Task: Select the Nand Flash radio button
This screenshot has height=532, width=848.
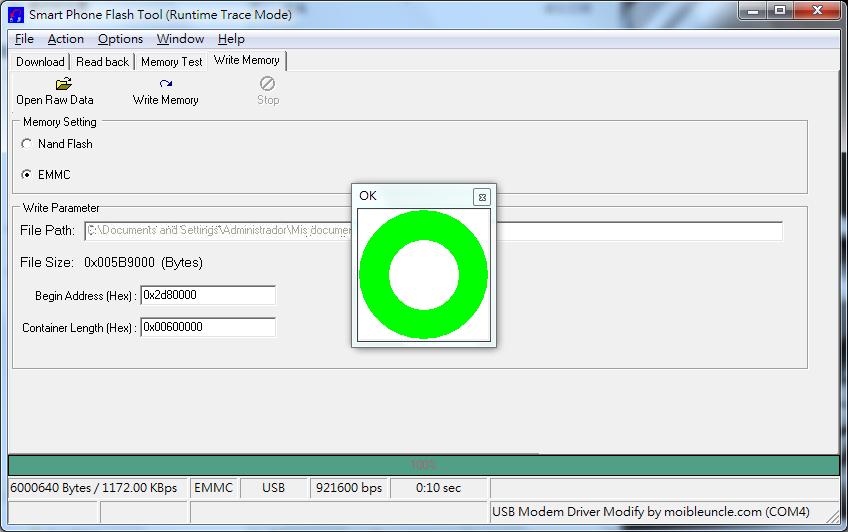Action: coord(26,144)
